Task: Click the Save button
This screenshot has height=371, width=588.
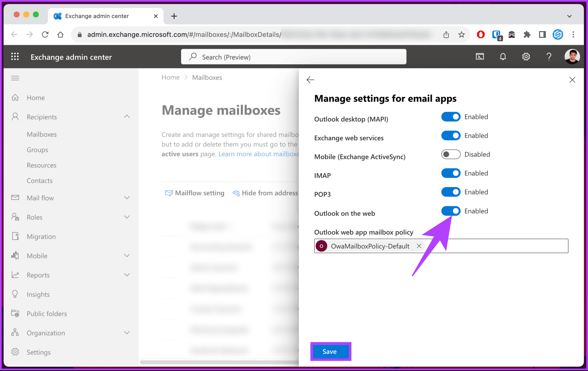Action: point(330,351)
